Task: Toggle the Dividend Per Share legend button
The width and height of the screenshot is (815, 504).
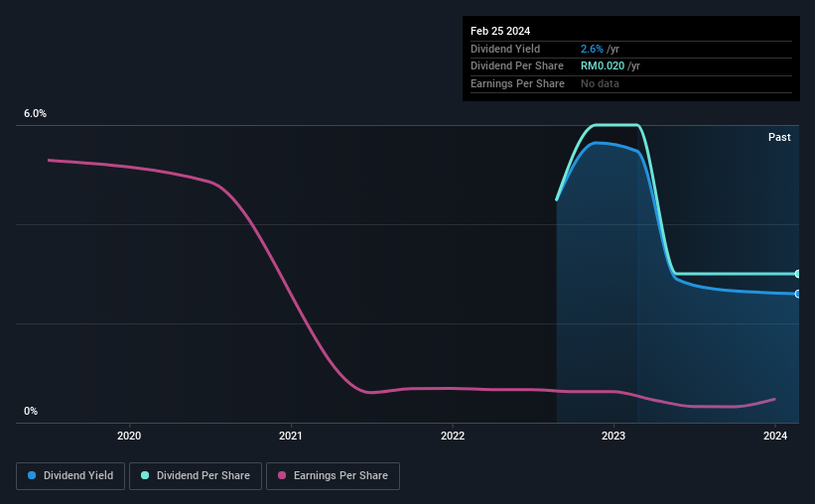Action: [x=196, y=476]
